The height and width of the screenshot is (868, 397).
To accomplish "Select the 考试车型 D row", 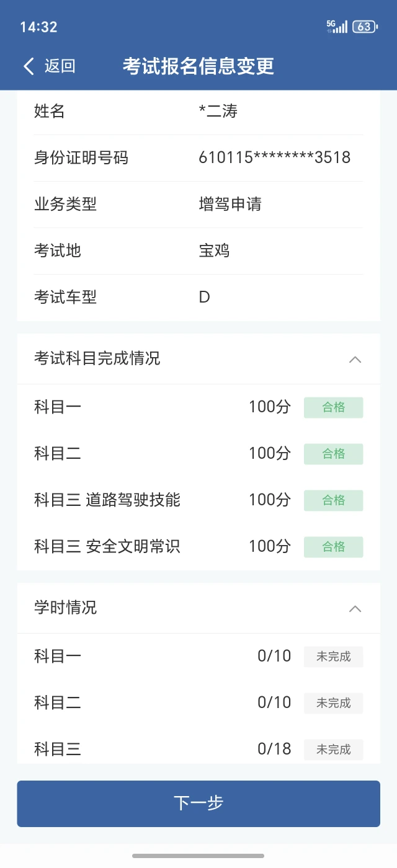I will coord(198,298).
